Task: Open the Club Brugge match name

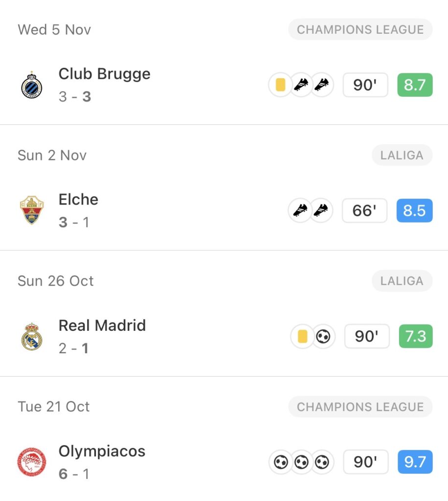Action: coord(104,74)
